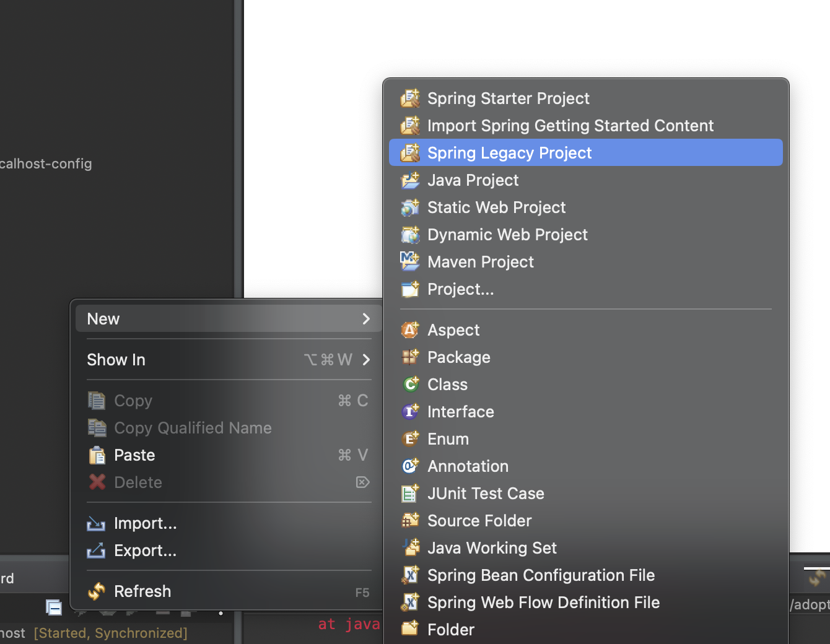The height and width of the screenshot is (644, 830).
Task: Select Spring Web Flow Definition File entry
Action: (586, 603)
